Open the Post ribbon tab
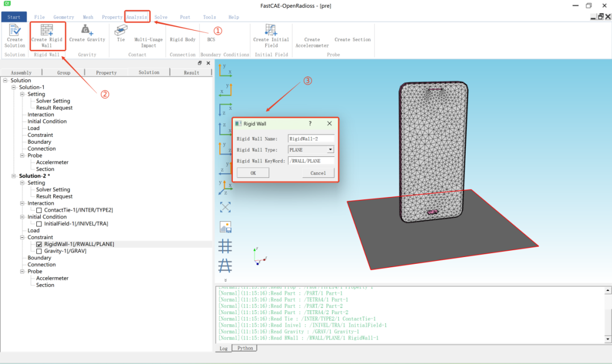Viewport: 612px width, 364px height. 185,17
